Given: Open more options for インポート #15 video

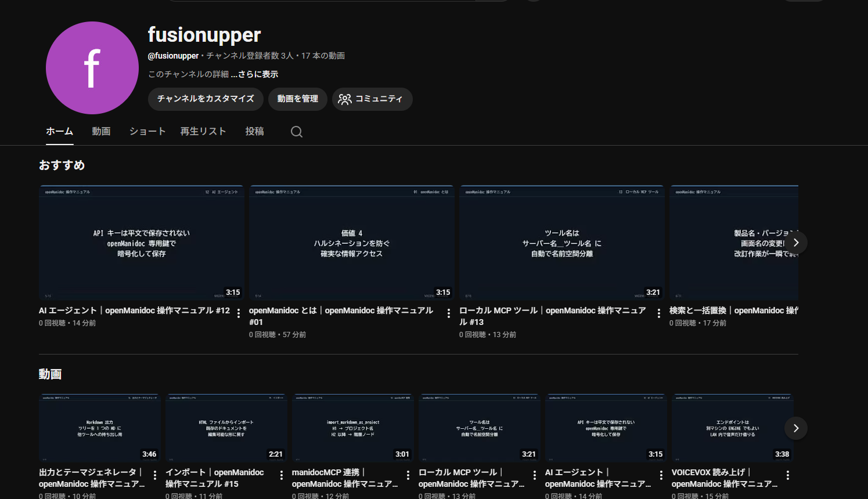Looking at the screenshot, I should [x=282, y=475].
